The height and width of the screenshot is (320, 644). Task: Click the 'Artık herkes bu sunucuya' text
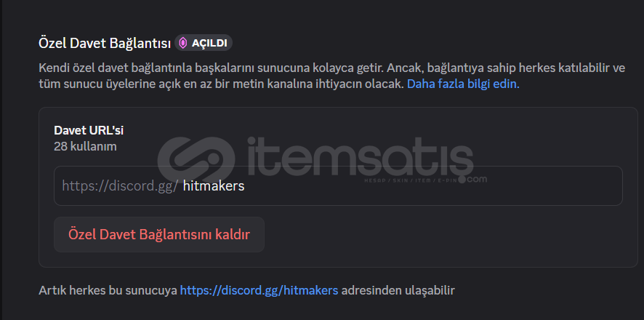click(108, 290)
